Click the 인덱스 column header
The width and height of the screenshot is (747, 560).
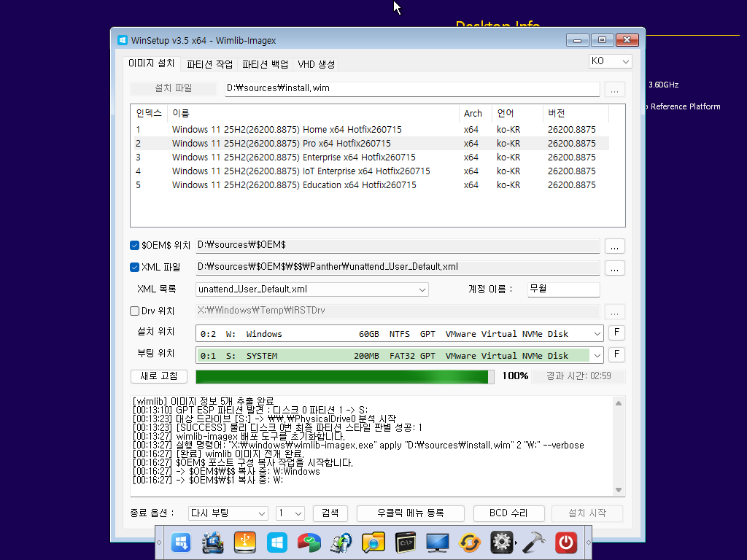coord(150,113)
